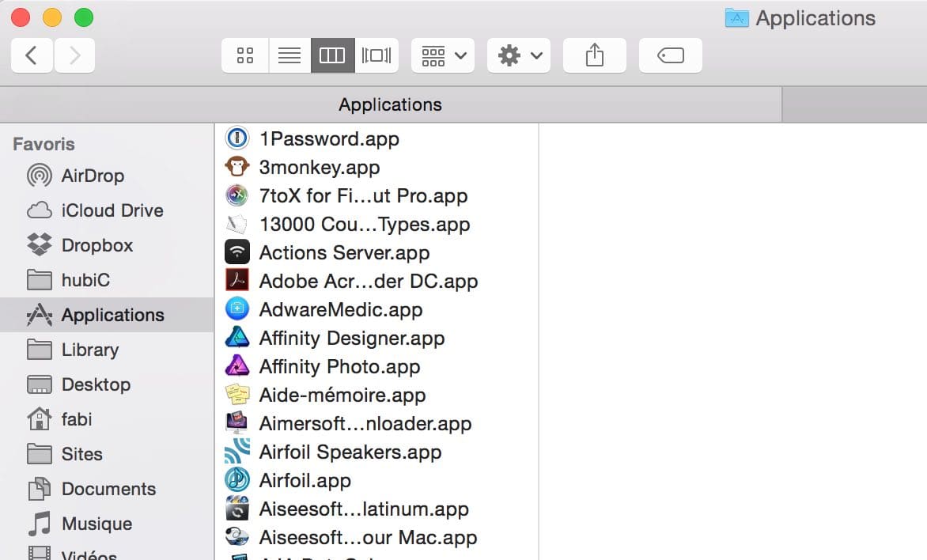927x560 pixels.
Task: Select Adobe Acr…der DC.app name
Action: pyautogui.click(x=369, y=281)
